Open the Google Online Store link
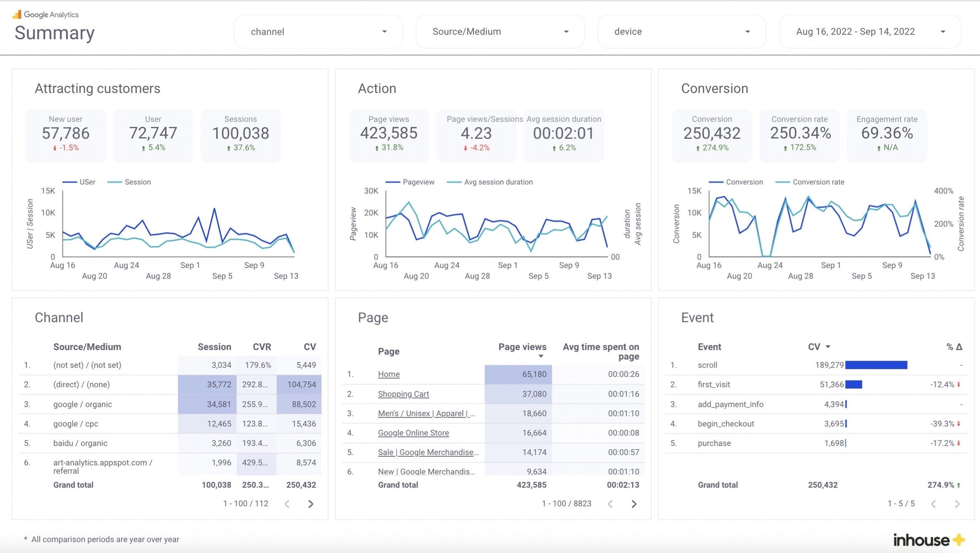This screenshot has width=980, height=553. (x=413, y=432)
